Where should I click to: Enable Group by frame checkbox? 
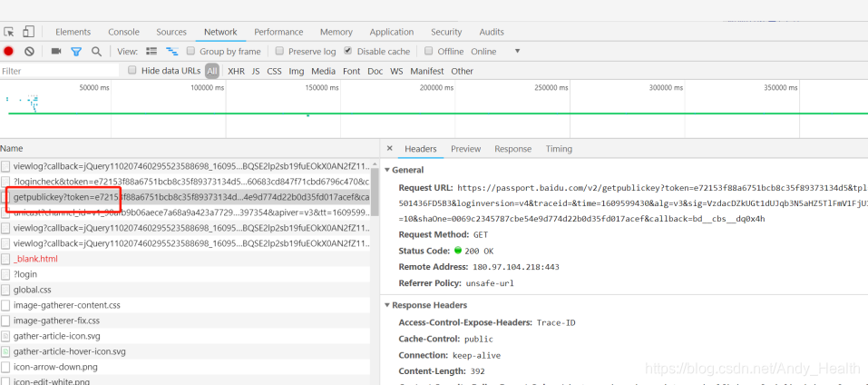click(191, 51)
